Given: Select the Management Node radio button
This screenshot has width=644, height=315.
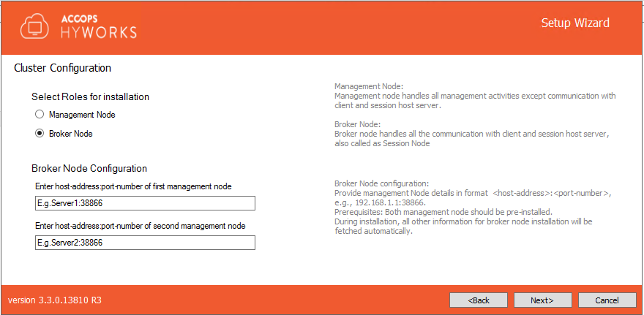Looking at the screenshot, I should [x=40, y=115].
